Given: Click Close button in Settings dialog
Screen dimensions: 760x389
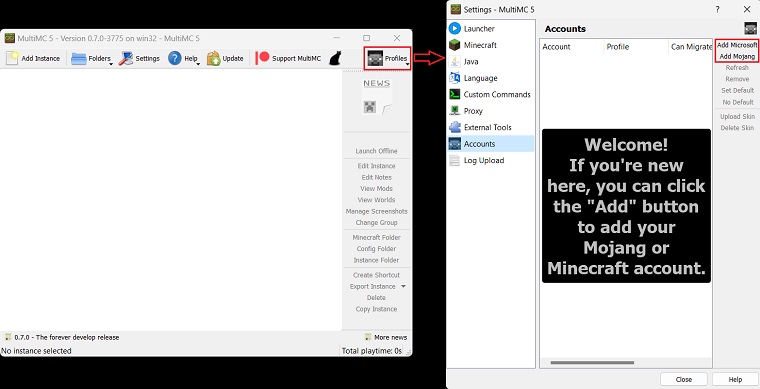Looking at the screenshot, I should pos(683,379).
